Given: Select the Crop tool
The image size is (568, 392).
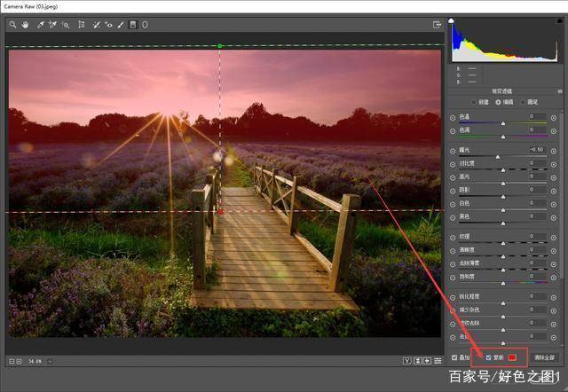Looking at the screenshot, I should pos(82,25).
